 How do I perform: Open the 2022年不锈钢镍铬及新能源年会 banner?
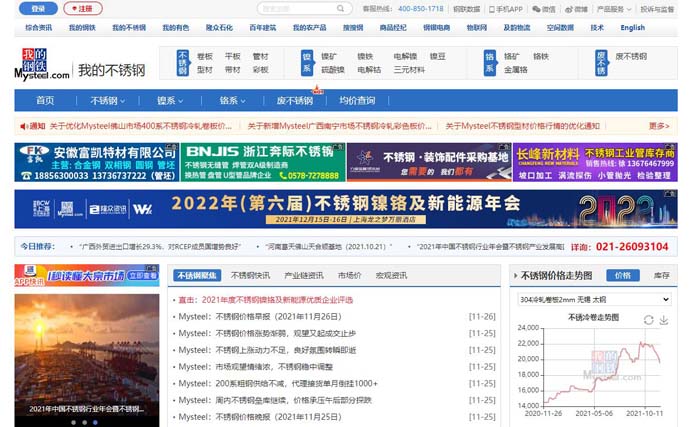(x=346, y=209)
